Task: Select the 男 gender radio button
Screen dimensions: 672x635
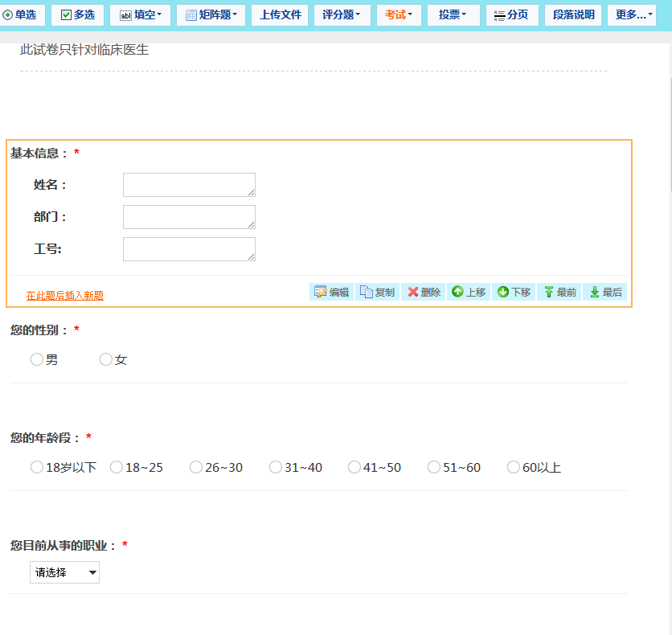Action: tap(35, 359)
